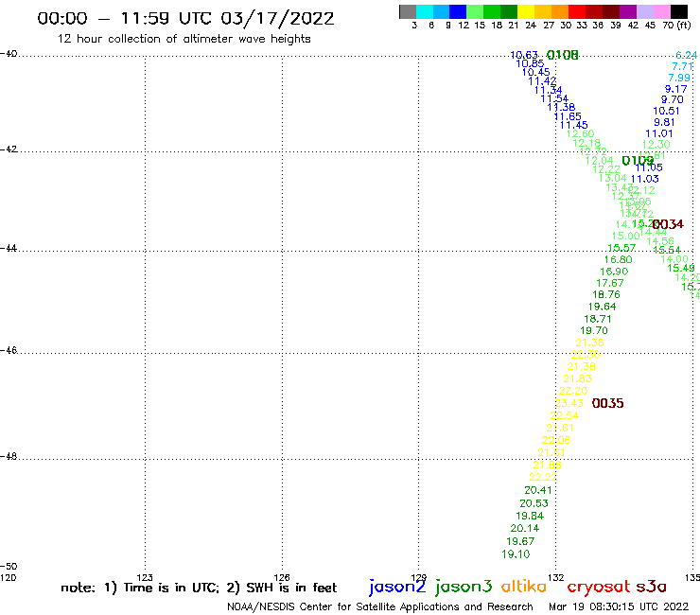This screenshot has height=615, width=700.
Task: Click the wave height value '11.65'
Action: point(568,116)
